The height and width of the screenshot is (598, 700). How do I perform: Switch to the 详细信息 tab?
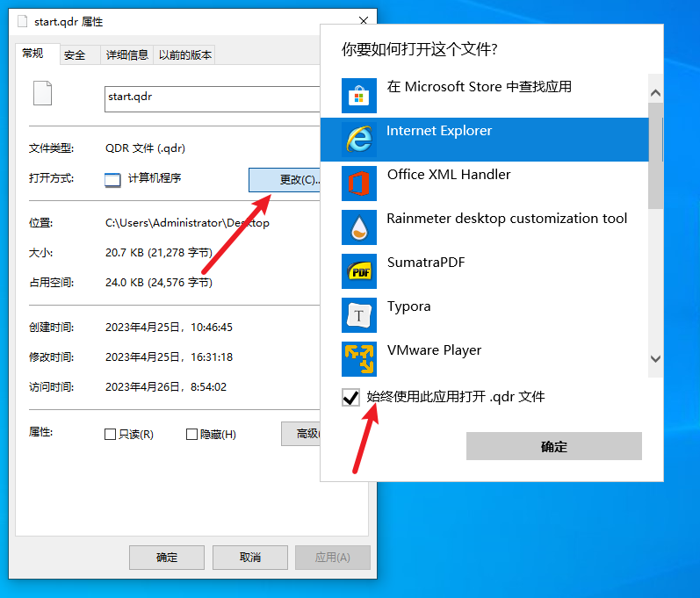127,55
